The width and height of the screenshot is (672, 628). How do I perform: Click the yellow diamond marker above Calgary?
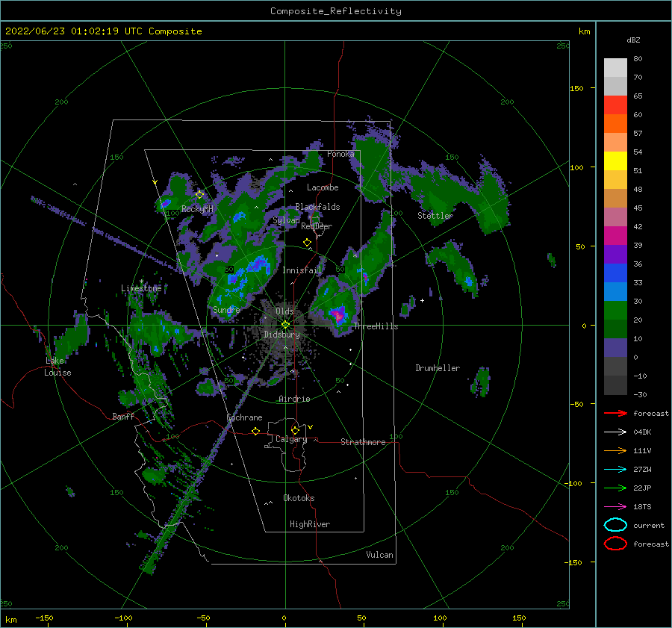pos(295,430)
